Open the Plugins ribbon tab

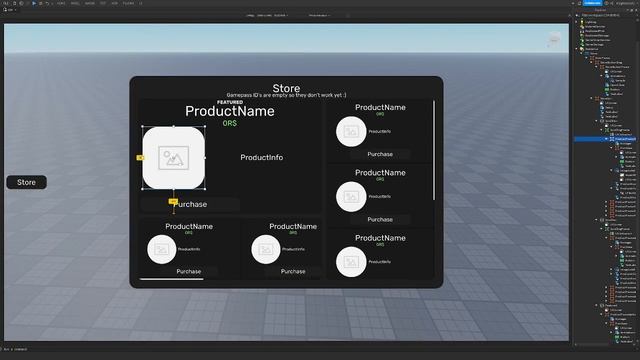click(x=128, y=3)
